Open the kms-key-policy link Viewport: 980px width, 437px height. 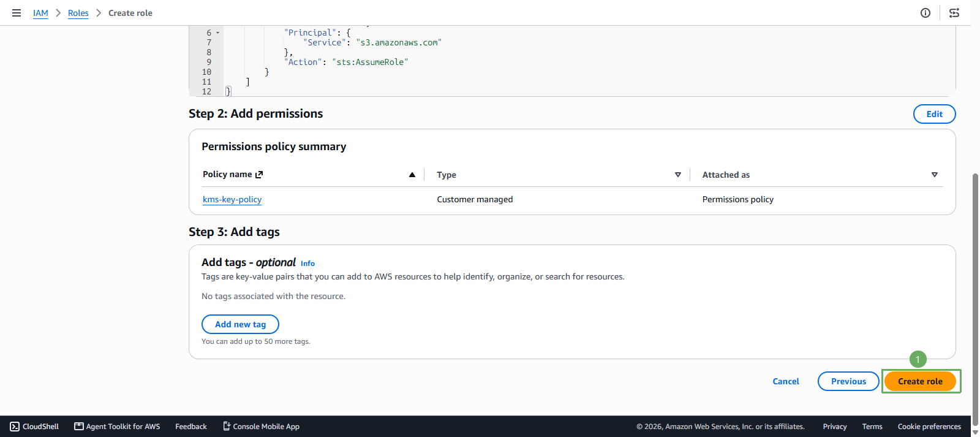[x=232, y=199]
